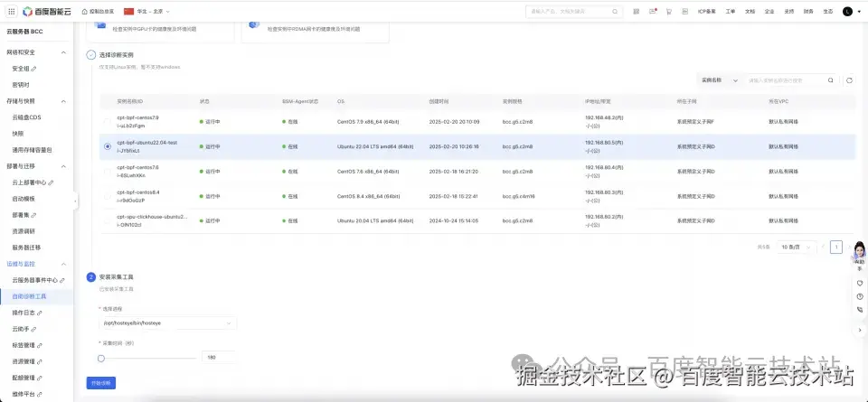Viewport: 868px width, 402px height.
Task: Click the previous page arrow in pagination
Action: (823, 248)
